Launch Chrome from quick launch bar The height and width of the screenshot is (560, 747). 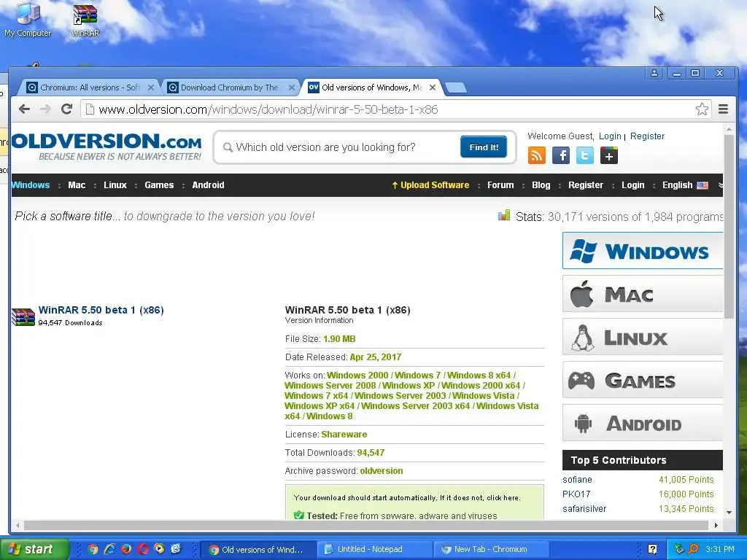93,549
